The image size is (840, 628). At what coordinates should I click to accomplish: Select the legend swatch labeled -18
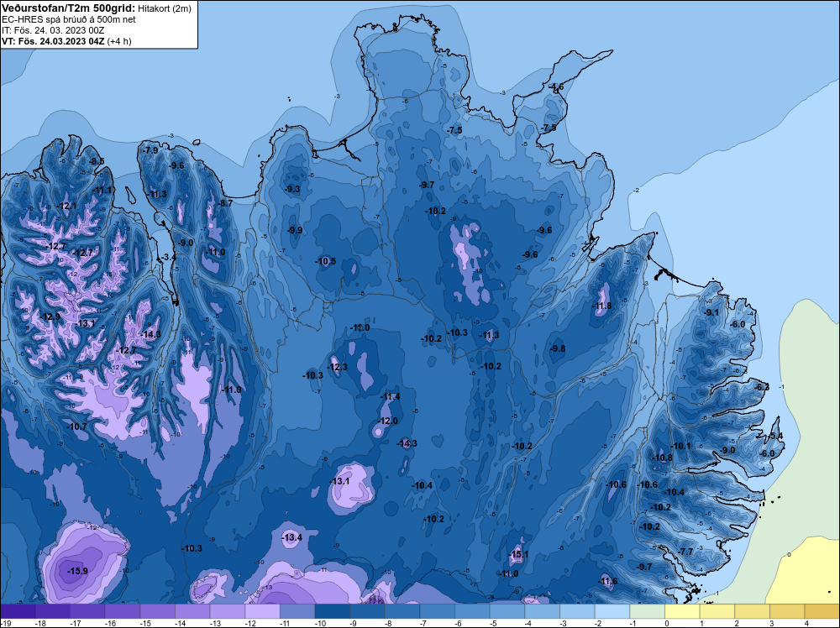click(x=52, y=611)
